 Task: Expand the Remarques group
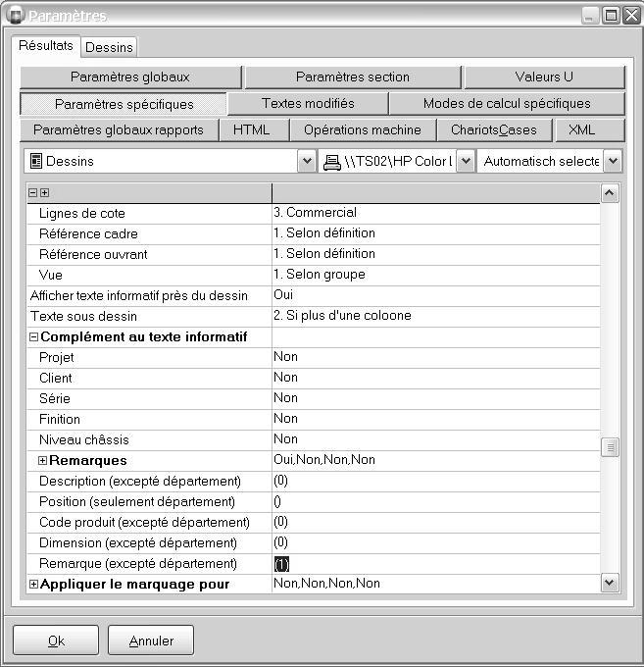pos(42,460)
